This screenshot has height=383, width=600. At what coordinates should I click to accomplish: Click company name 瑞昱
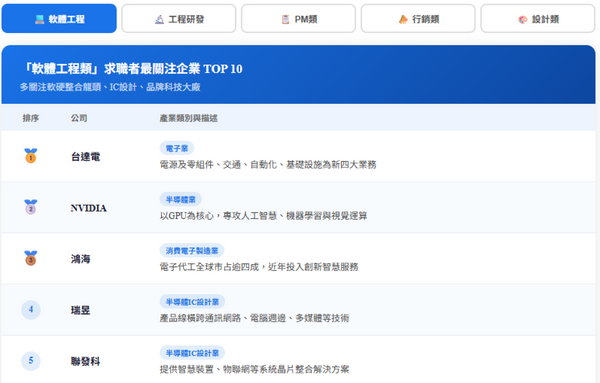80,310
